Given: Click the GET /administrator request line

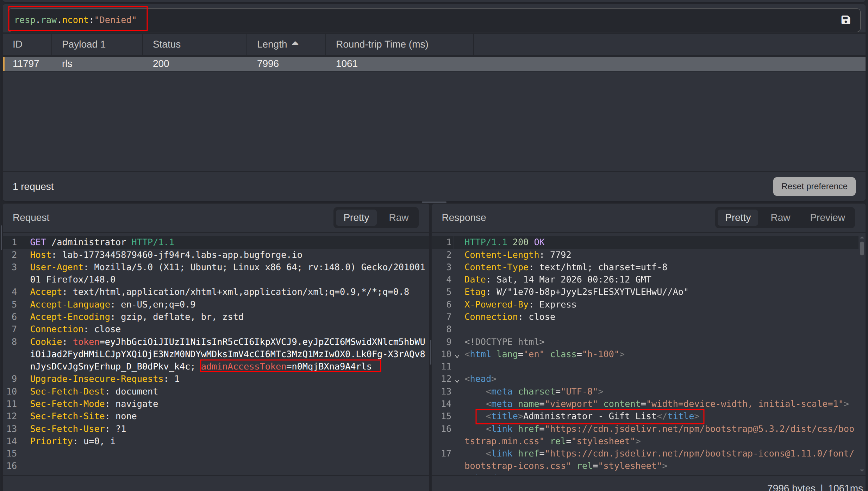Looking at the screenshot, I should (102, 242).
